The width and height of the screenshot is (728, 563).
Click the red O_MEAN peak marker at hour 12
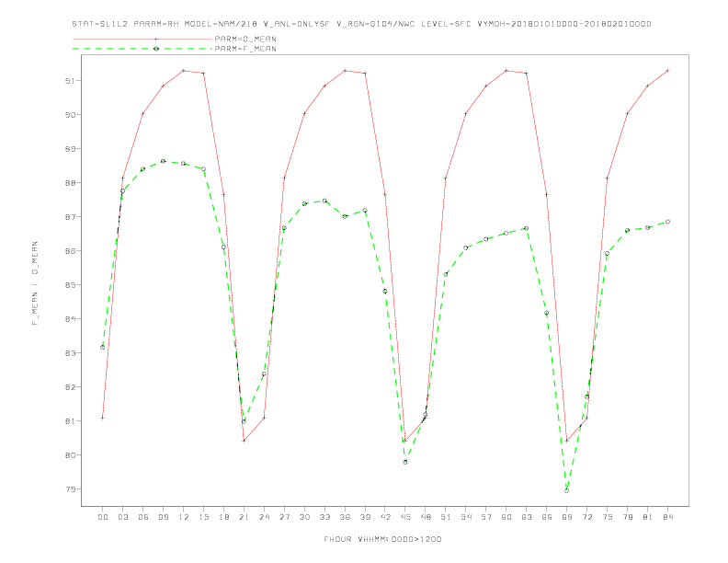(x=184, y=71)
